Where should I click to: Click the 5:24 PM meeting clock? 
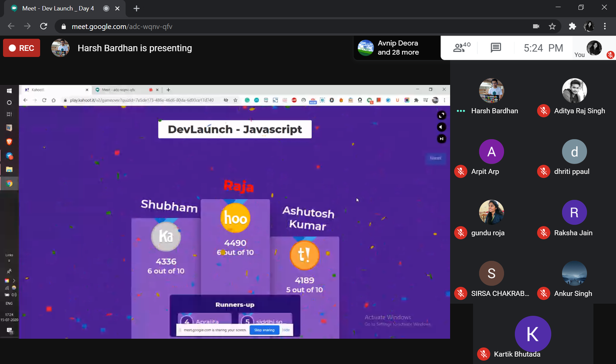[x=543, y=48]
